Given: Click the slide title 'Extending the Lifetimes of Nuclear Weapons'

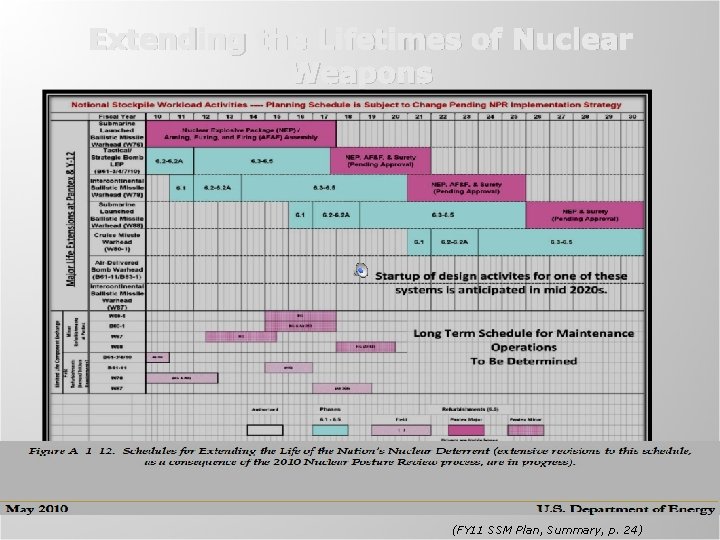Looking at the screenshot, I should [361, 56].
